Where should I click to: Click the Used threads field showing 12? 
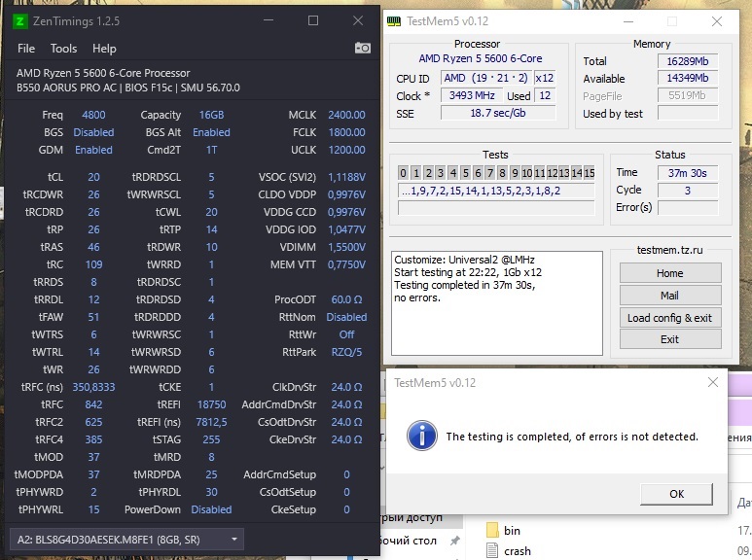pyautogui.click(x=545, y=95)
